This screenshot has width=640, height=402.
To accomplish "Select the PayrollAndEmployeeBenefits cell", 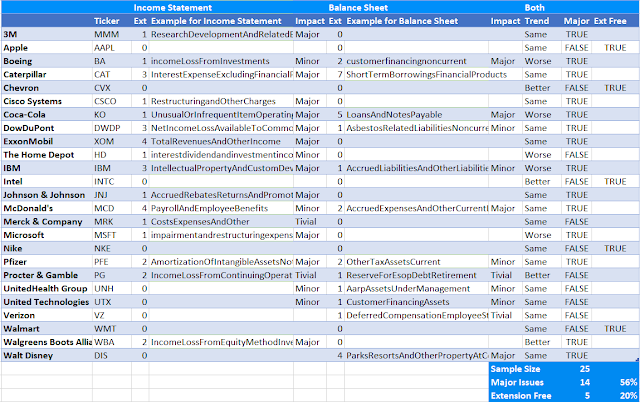I will [221, 208].
